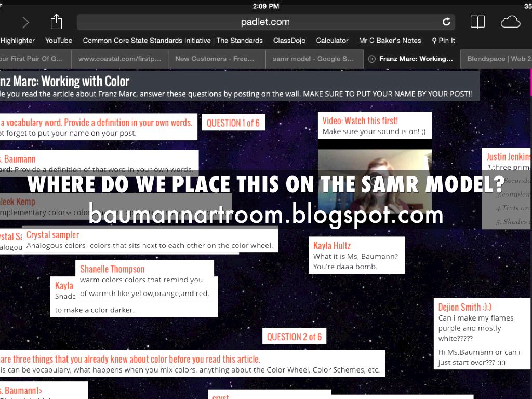532x399 pixels.
Task: Select the QUESTION 2 of 6 label
Action: [294, 337]
